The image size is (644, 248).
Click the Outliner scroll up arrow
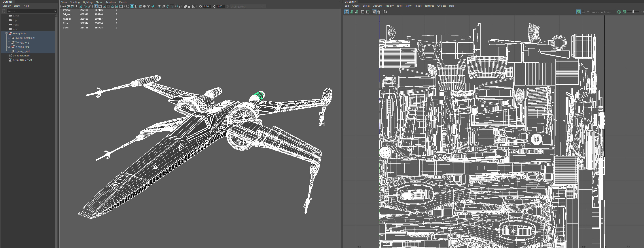coord(56,15)
